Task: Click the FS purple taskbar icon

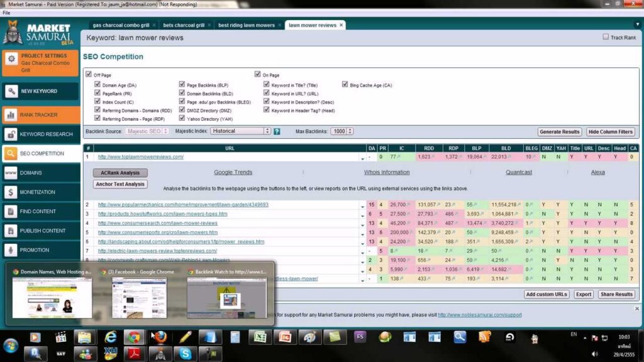Action: 360,337
